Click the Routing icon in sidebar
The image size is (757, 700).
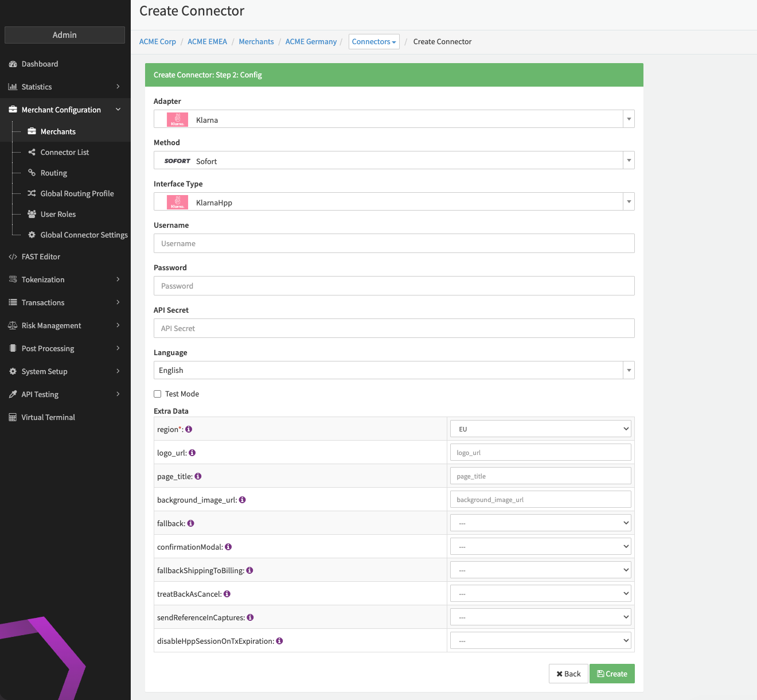(32, 173)
